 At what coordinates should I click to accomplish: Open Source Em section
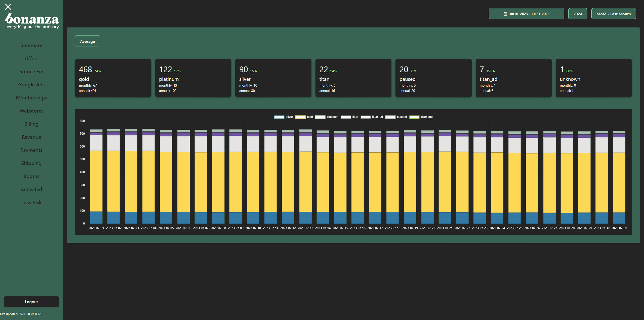pos(31,72)
